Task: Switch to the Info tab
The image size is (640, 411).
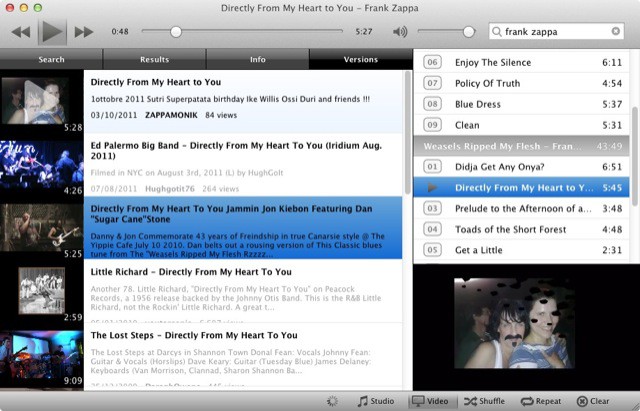Action: point(257,60)
